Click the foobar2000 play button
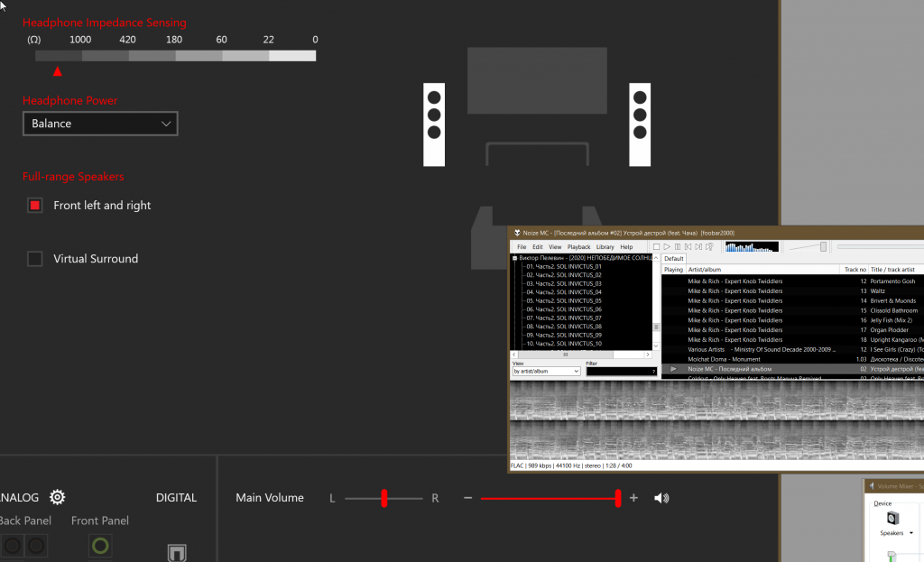The width and height of the screenshot is (924, 562). pyautogui.click(x=667, y=247)
